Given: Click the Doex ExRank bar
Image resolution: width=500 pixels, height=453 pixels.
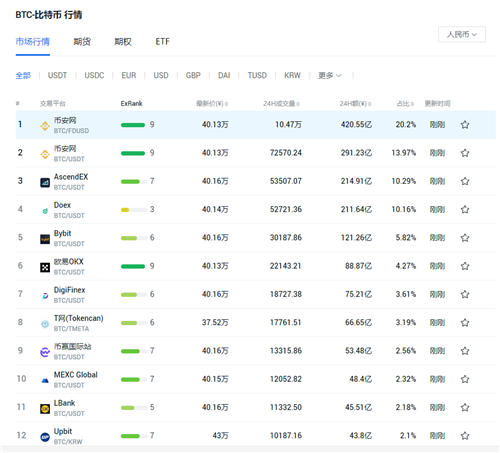Looking at the screenshot, I should (x=134, y=210).
